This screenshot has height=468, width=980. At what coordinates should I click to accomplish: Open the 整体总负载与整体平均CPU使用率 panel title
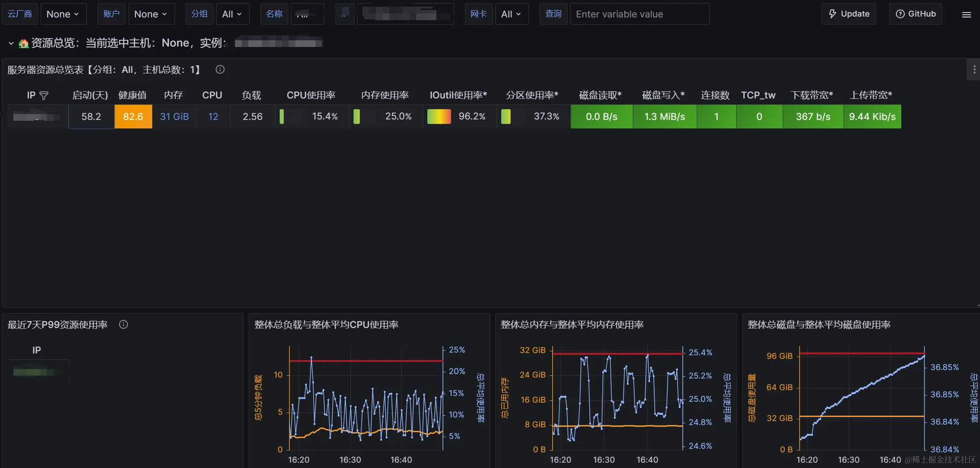point(326,324)
